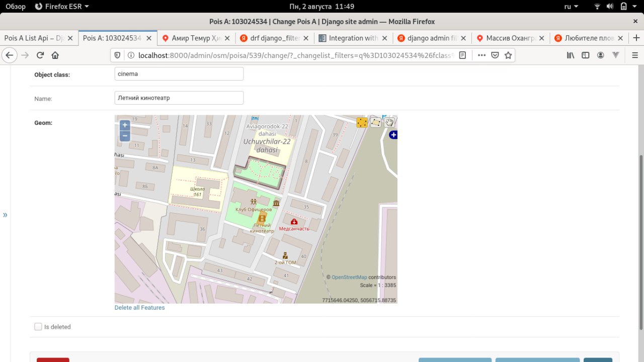
Task: Open the OpenStreetMap attribution link
Action: click(x=349, y=277)
